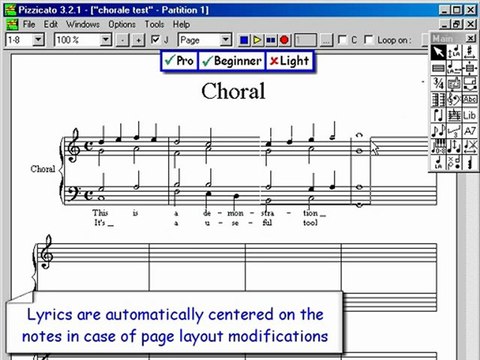Open the clefs tool in Main palette
The height and width of the screenshot is (360, 480).
pos(454,99)
